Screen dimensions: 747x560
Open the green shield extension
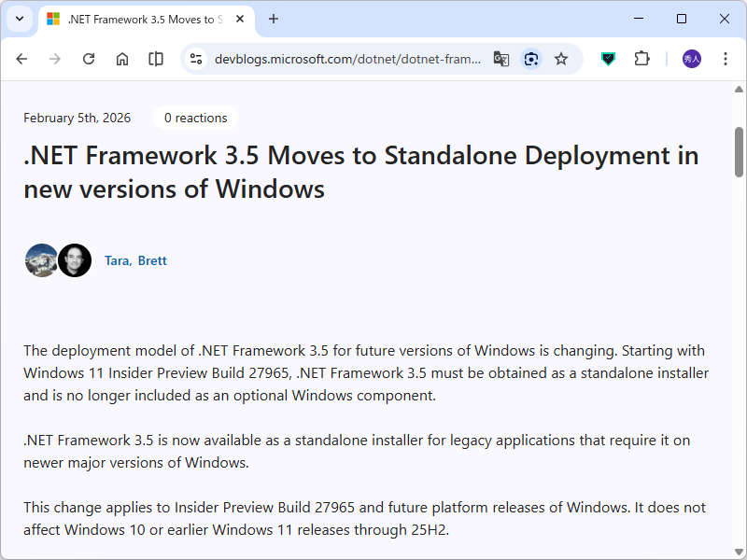[x=608, y=59]
